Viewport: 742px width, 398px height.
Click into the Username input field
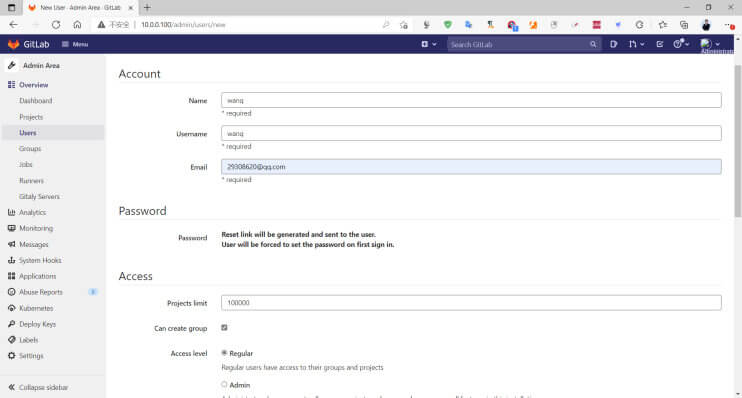(471, 133)
